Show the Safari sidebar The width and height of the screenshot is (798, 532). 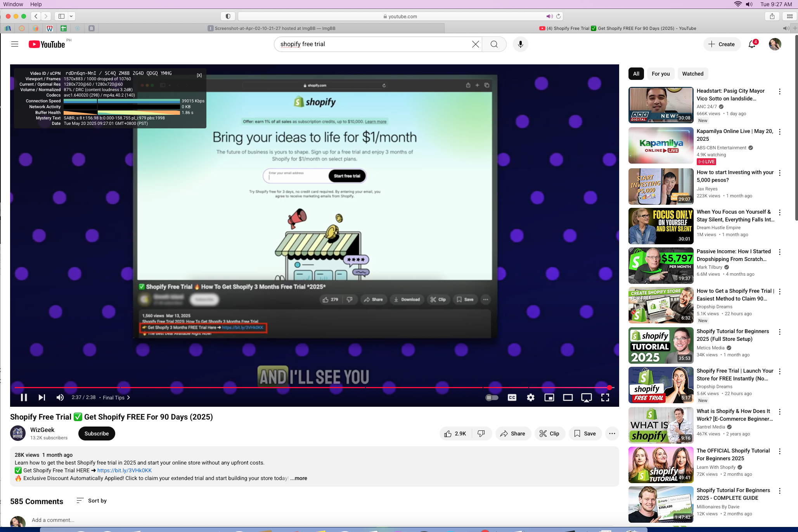pyautogui.click(x=61, y=16)
